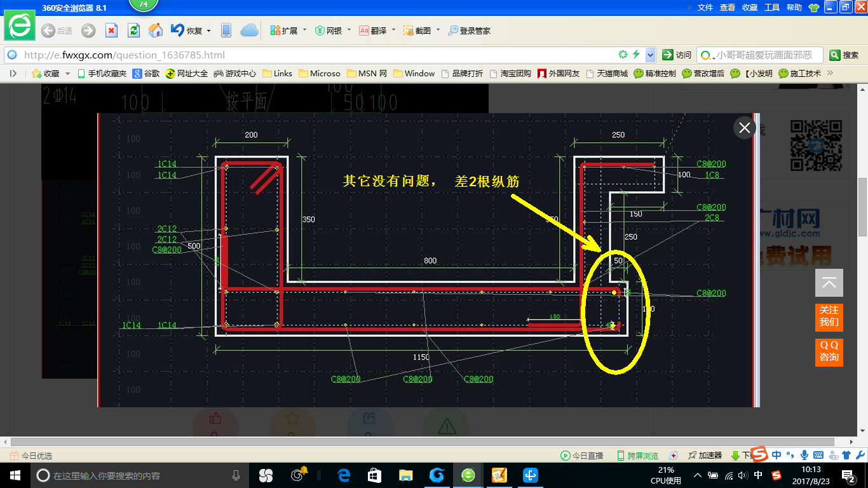868x488 pixels.
Task: Click the 今日优选 status bar item
Action: [31, 456]
